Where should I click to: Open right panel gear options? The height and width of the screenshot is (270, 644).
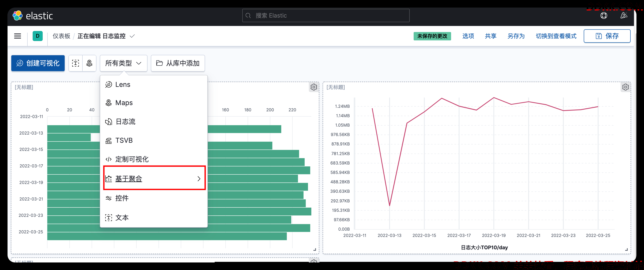point(625,87)
